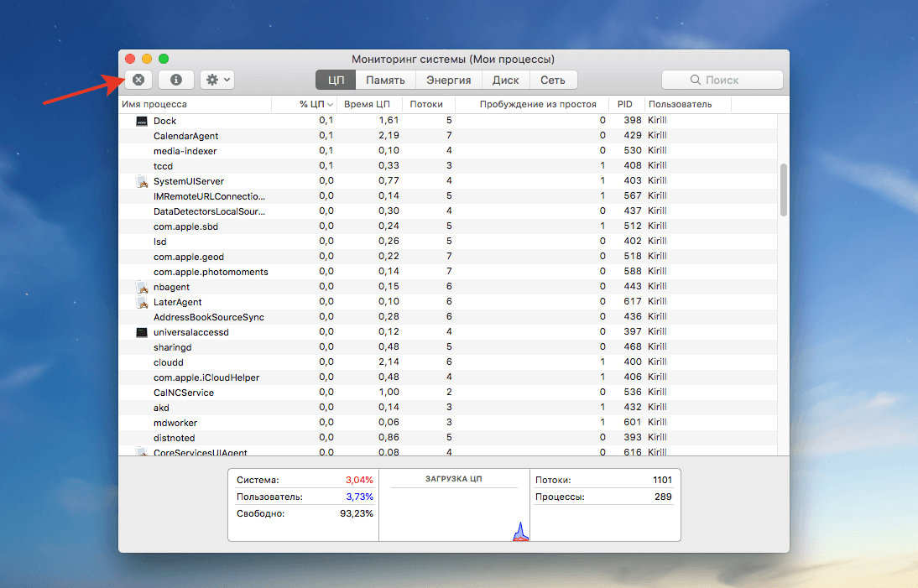Click the nbagent process icon
The width and height of the screenshot is (918, 588).
[141, 287]
